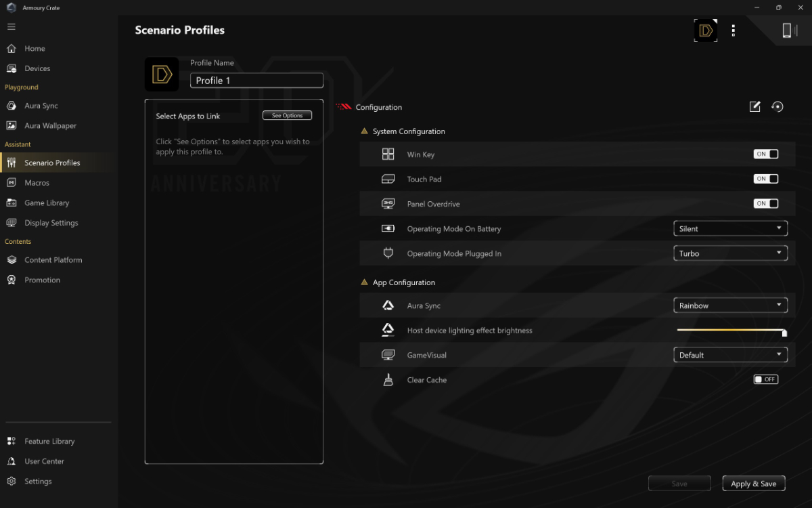812x508 pixels.
Task: Toggle the Panel Overdrive switch
Action: point(766,203)
